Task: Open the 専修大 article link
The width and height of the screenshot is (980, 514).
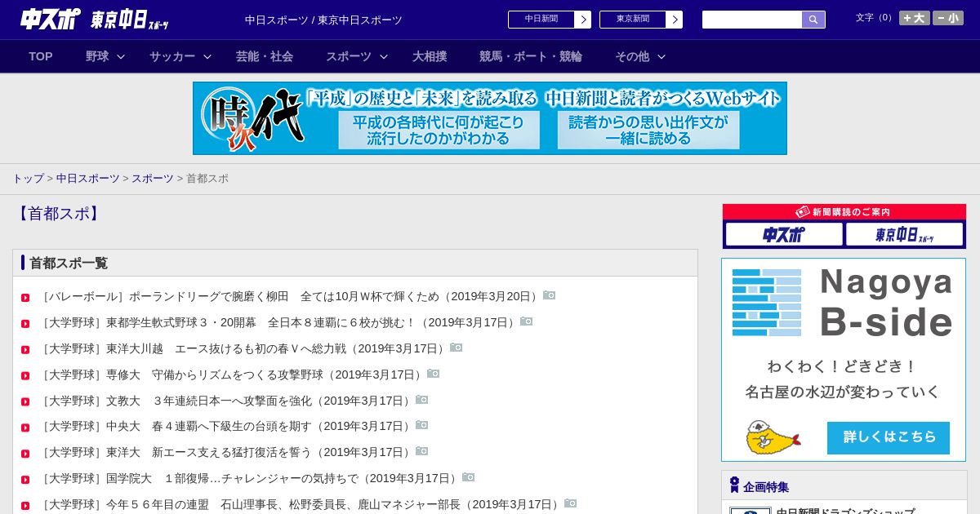Action: point(233,374)
